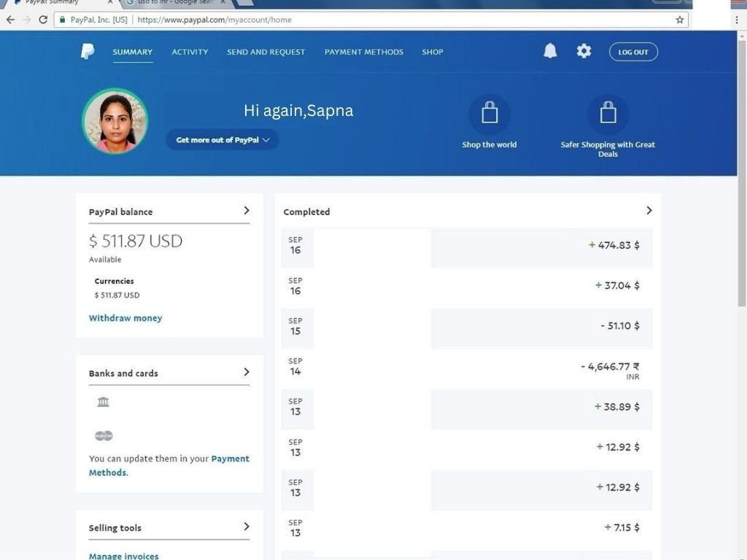This screenshot has width=747, height=560.
Task: Select Payment Methods in the navigation
Action: click(x=364, y=52)
